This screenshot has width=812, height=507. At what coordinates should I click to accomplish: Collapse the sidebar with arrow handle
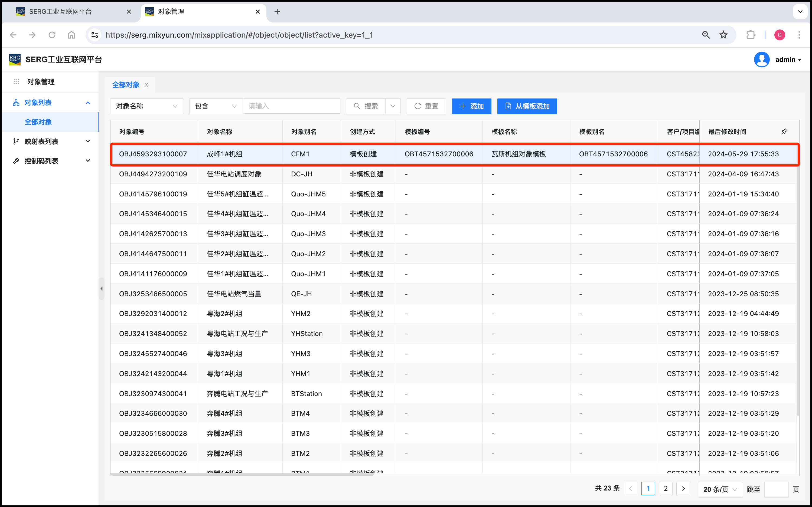coord(101,288)
